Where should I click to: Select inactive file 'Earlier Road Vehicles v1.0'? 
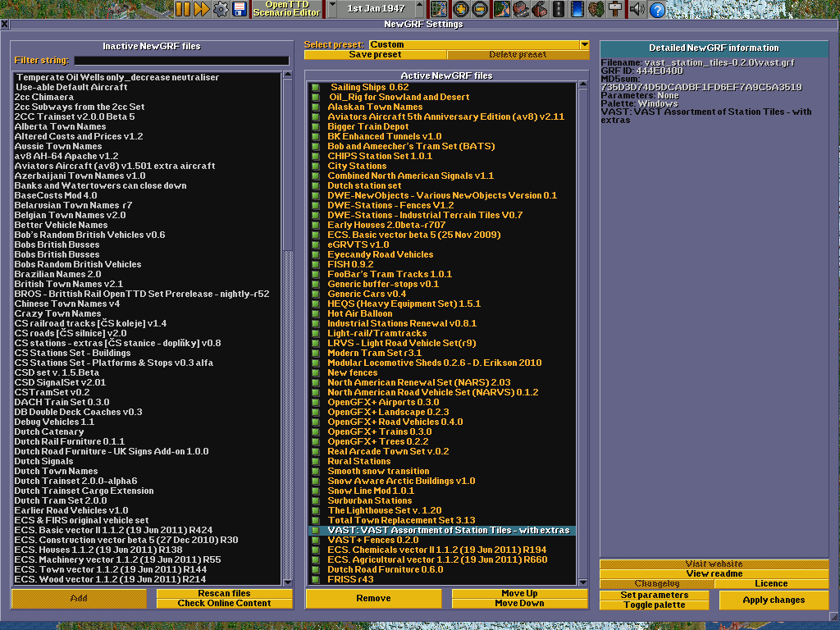pyautogui.click(x=147, y=510)
